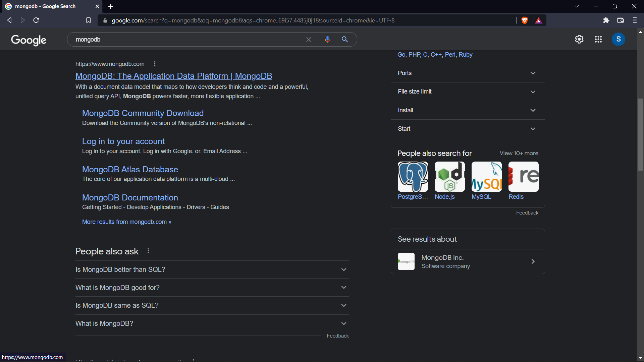Click the vertical page scrollbar thumb
Image resolution: width=644 pixels, height=362 pixels.
(x=640, y=134)
